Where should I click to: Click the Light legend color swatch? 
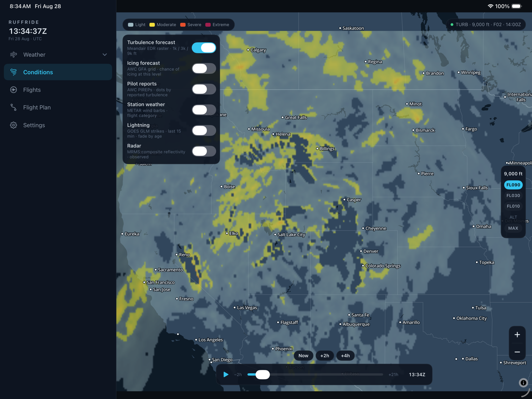131,25
